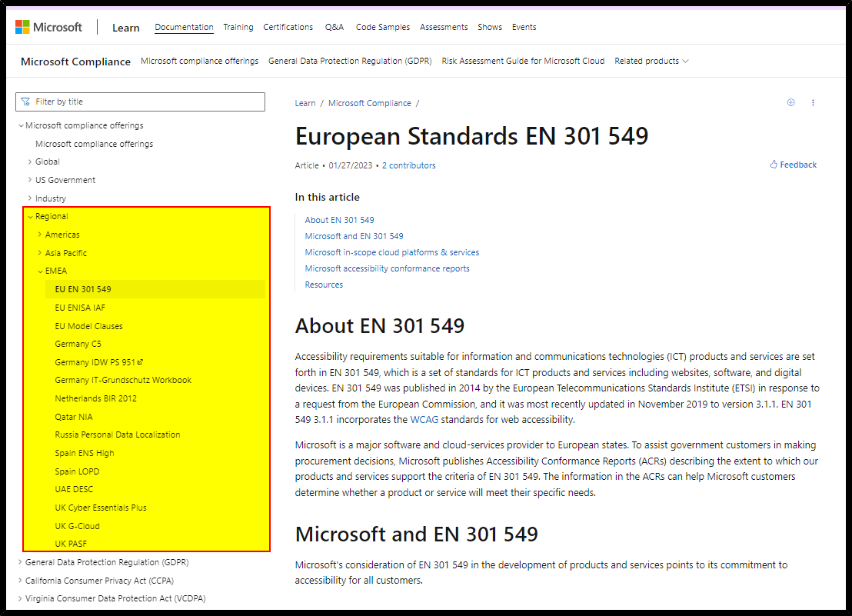Click the Microsoft Compliance heading link

pos(75,62)
